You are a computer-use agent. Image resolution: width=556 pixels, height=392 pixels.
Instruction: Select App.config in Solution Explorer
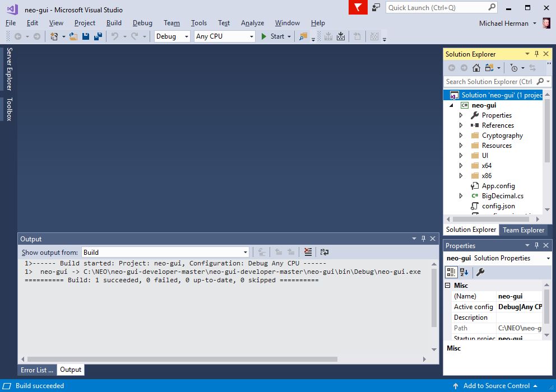498,186
